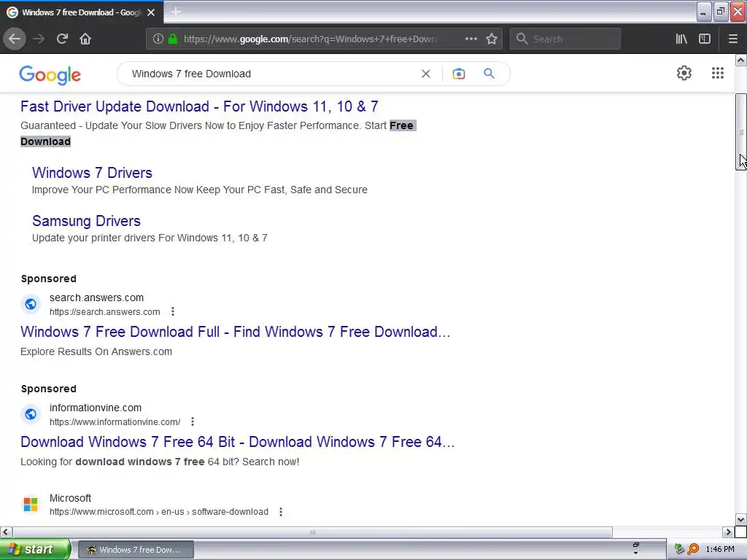Open page actions three-dot menu

click(x=471, y=39)
